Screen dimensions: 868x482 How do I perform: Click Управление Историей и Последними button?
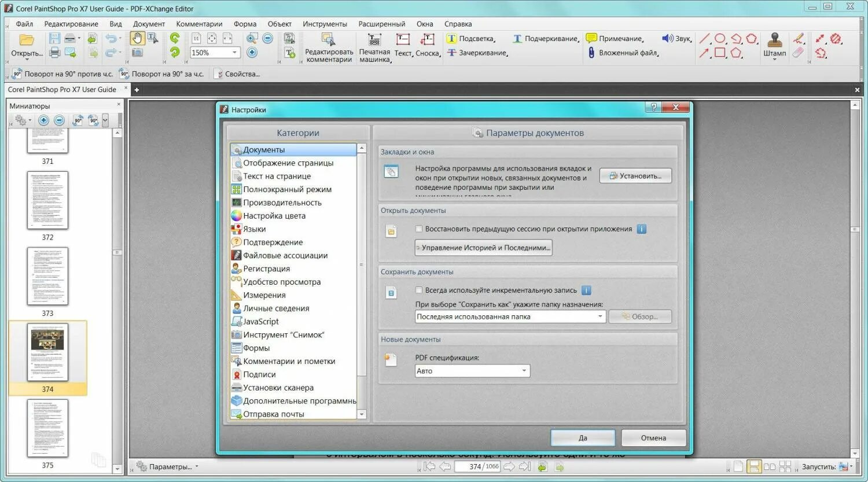click(x=483, y=247)
